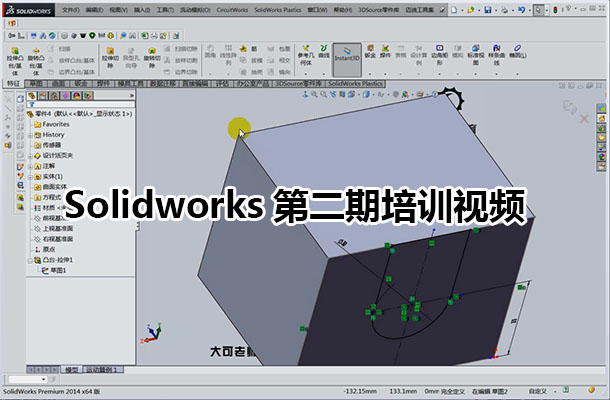This screenshot has height=400, width=610.
Task: Switch to the 特征 tab
Action: 11,85
